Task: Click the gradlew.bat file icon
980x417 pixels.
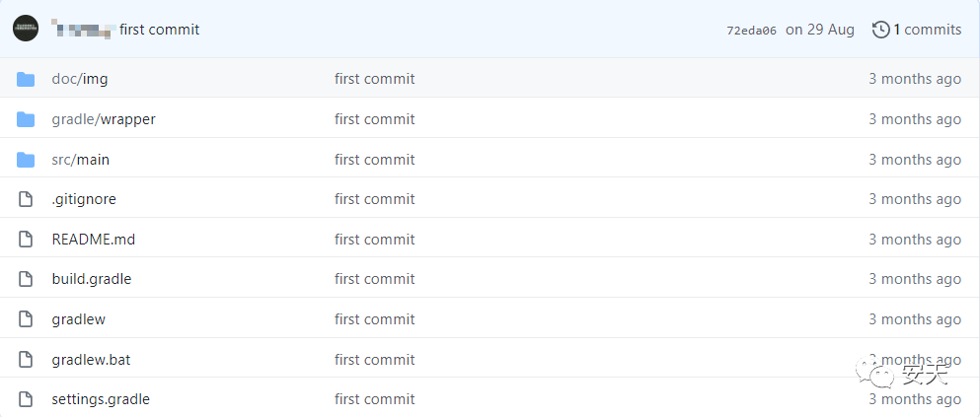Action: point(26,360)
